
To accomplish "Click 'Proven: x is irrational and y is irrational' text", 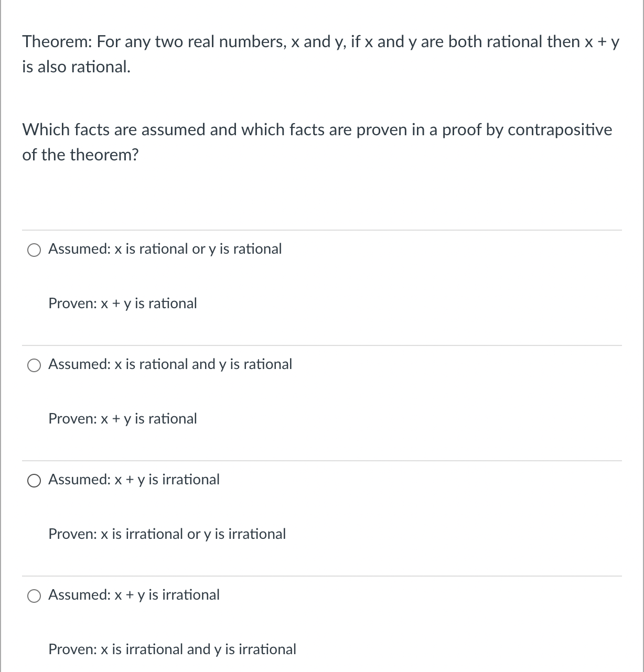I will tap(172, 649).
